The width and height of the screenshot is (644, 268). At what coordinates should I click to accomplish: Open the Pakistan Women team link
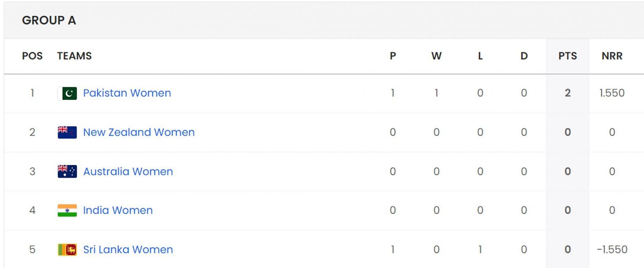click(127, 93)
